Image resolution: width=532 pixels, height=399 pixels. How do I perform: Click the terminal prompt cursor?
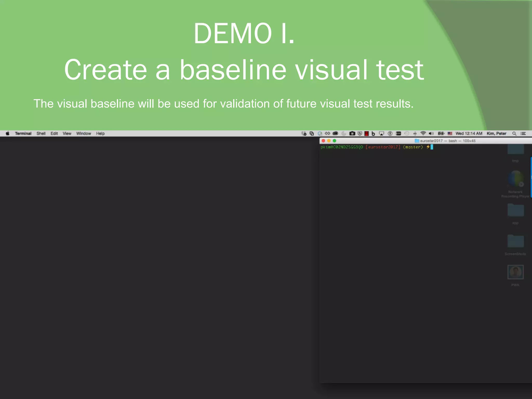(x=432, y=147)
